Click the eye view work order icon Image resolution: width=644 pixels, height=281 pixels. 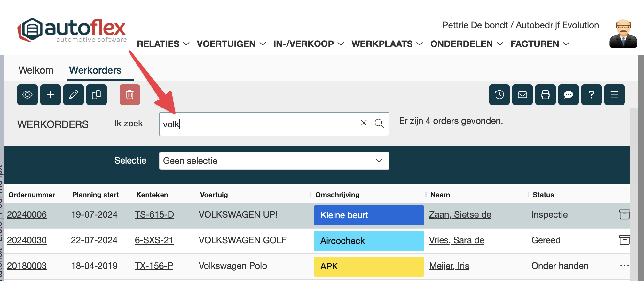[27, 95]
